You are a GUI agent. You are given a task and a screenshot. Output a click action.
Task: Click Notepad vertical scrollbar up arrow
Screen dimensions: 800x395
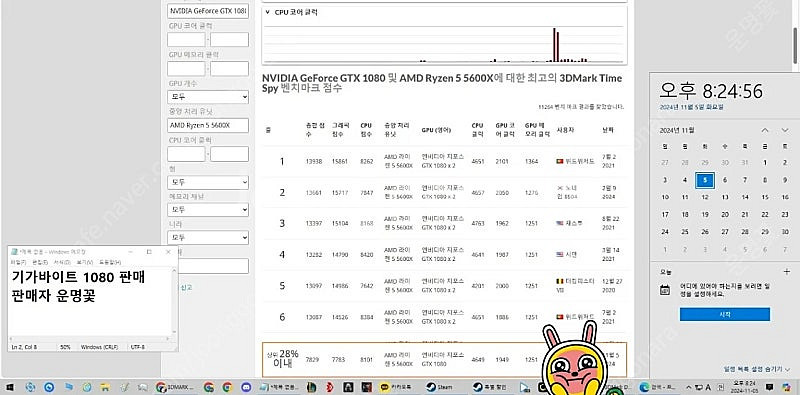point(173,270)
